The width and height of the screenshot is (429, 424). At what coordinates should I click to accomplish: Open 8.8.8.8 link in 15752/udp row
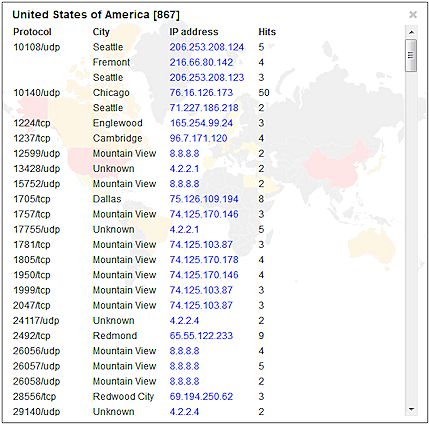click(184, 184)
